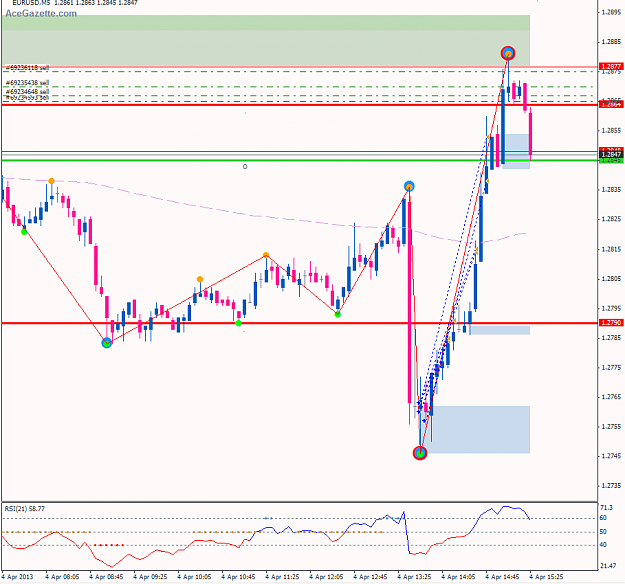The height and width of the screenshot is (584, 625).
Task: Click the 4 Apr 2013 time label
Action: pyautogui.click(x=17, y=577)
